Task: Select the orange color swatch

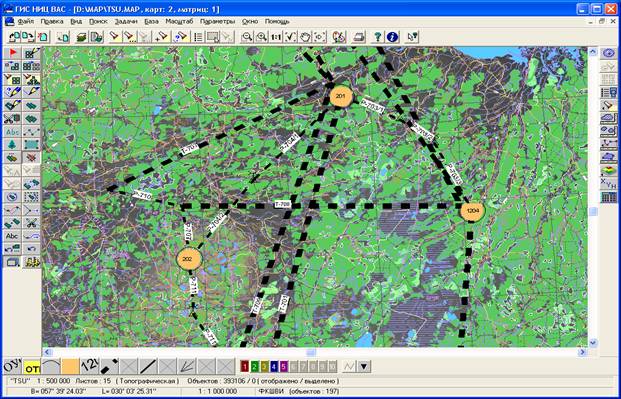Action: pos(70,367)
